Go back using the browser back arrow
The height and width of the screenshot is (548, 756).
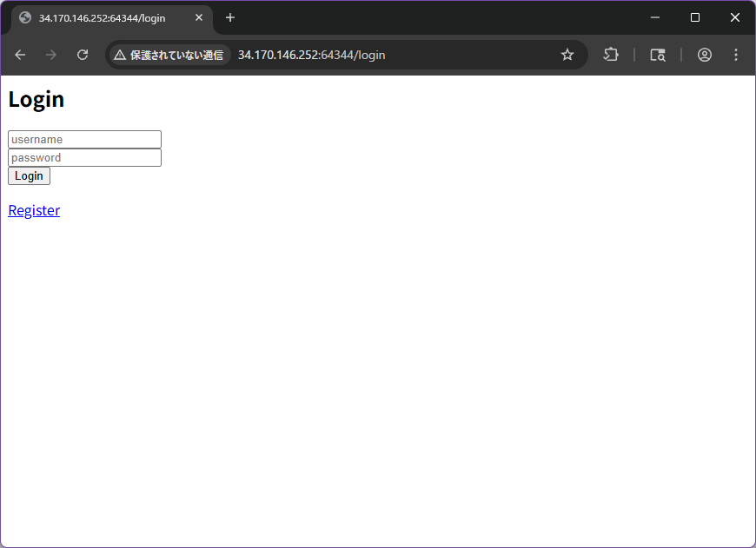click(20, 55)
